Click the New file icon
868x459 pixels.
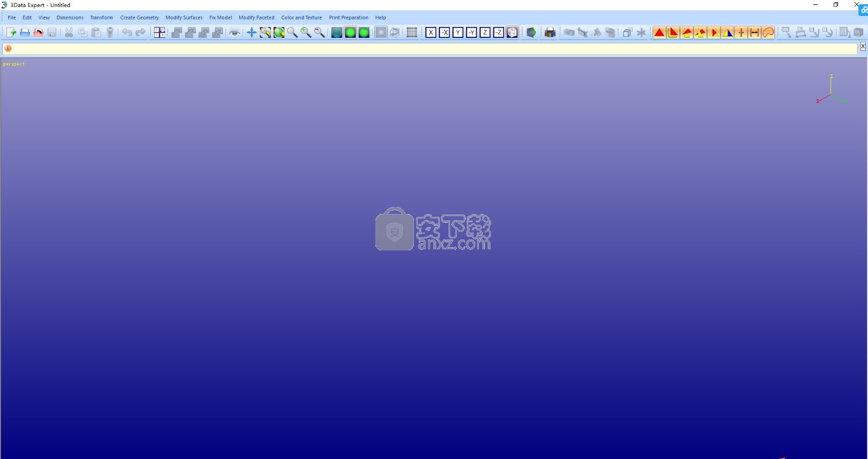[x=11, y=33]
